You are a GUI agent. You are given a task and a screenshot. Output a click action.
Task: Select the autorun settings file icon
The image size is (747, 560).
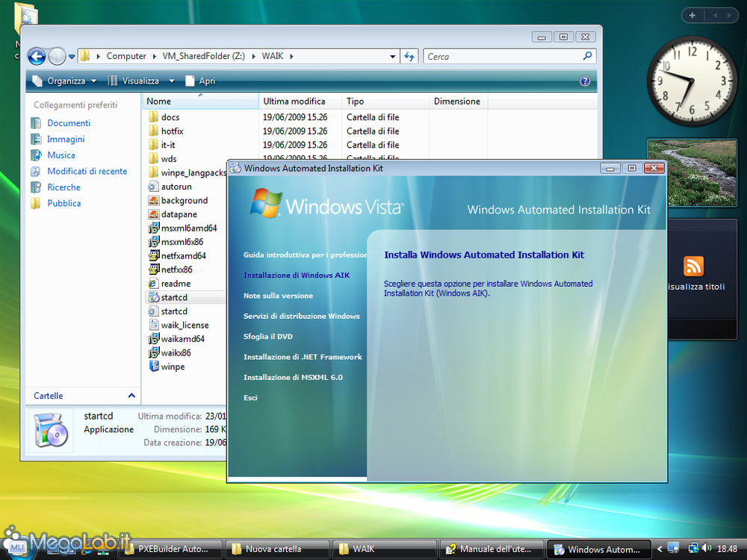153,187
